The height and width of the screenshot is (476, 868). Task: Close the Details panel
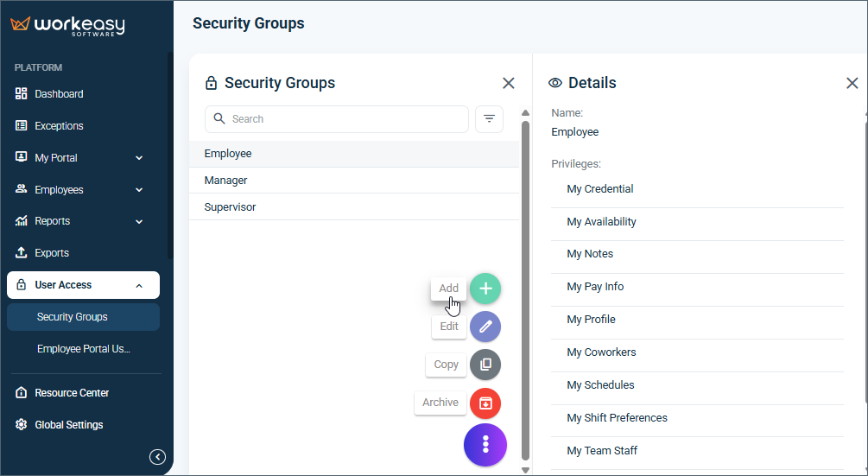pos(852,83)
